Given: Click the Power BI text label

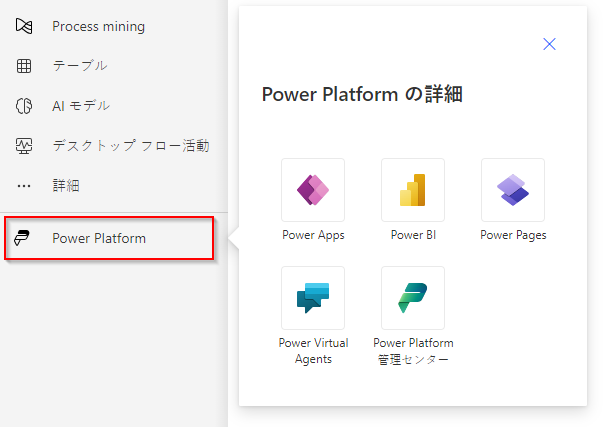Looking at the screenshot, I should click(x=413, y=235).
